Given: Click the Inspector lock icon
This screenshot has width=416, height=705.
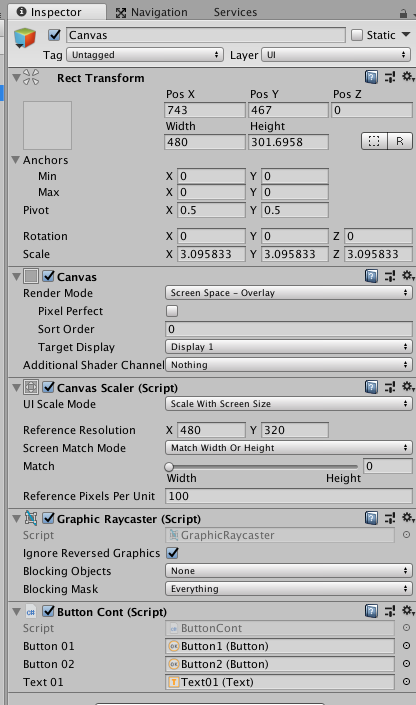Looking at the screenshot, I should [403, 13].
